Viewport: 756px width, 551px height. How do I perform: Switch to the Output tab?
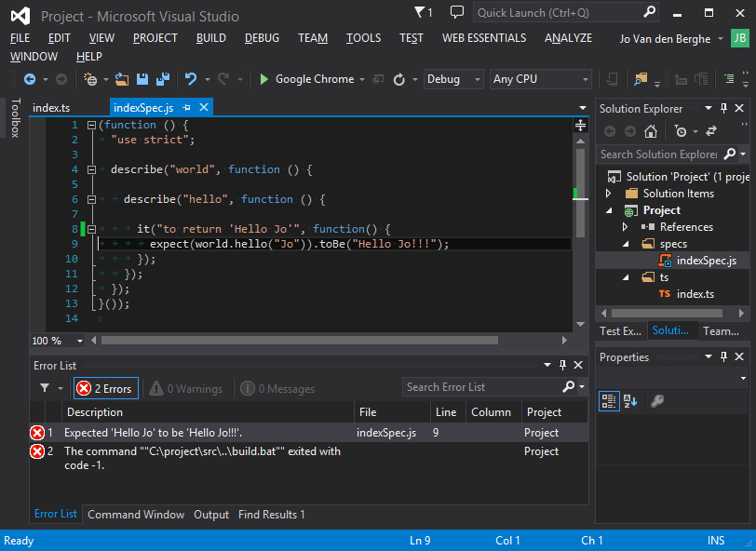(x=211, y=515)
